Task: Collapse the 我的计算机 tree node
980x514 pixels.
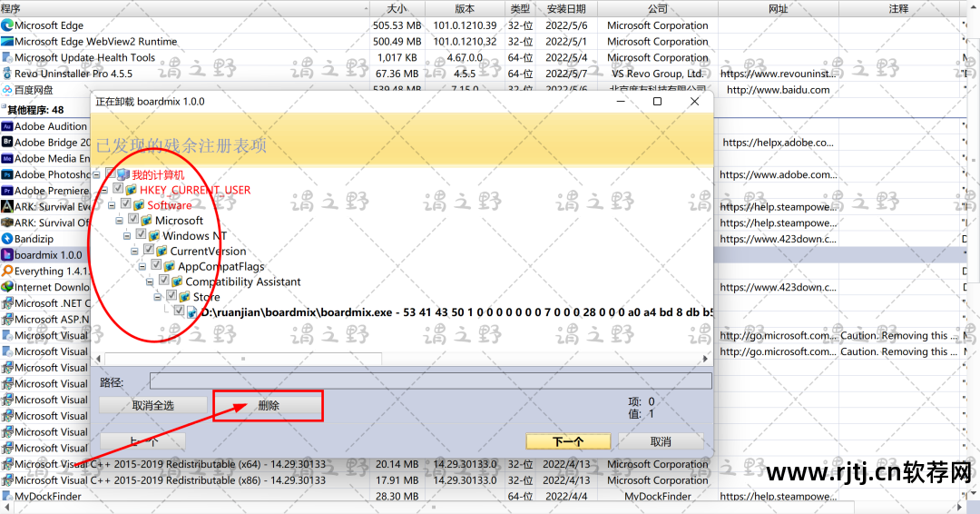Action: 97,175
